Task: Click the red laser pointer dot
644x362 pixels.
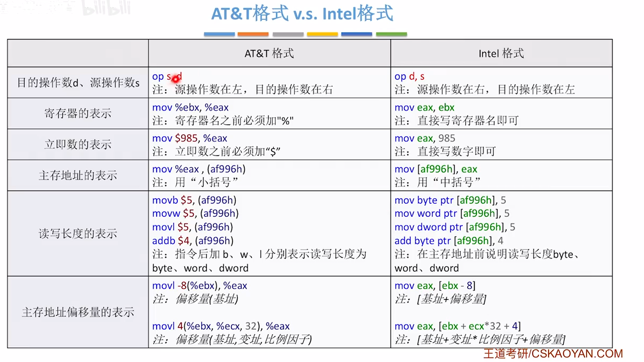Action: [x=176, y=79]
